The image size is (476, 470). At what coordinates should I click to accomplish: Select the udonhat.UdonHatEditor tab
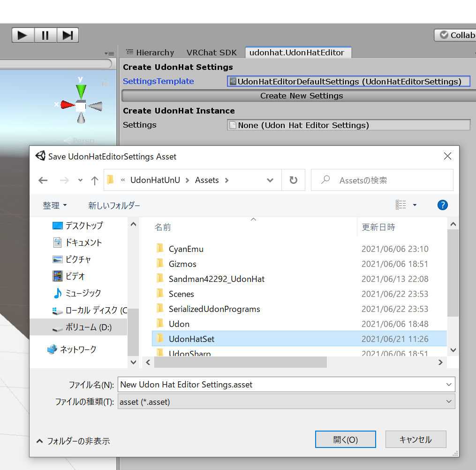[x=298, y=53]
